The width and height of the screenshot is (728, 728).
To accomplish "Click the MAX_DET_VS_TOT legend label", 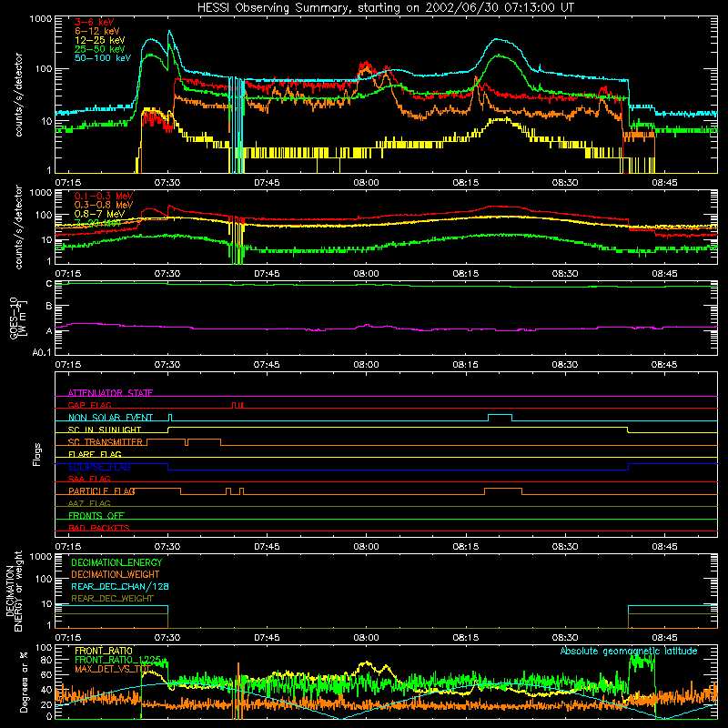I will (112, 669).
